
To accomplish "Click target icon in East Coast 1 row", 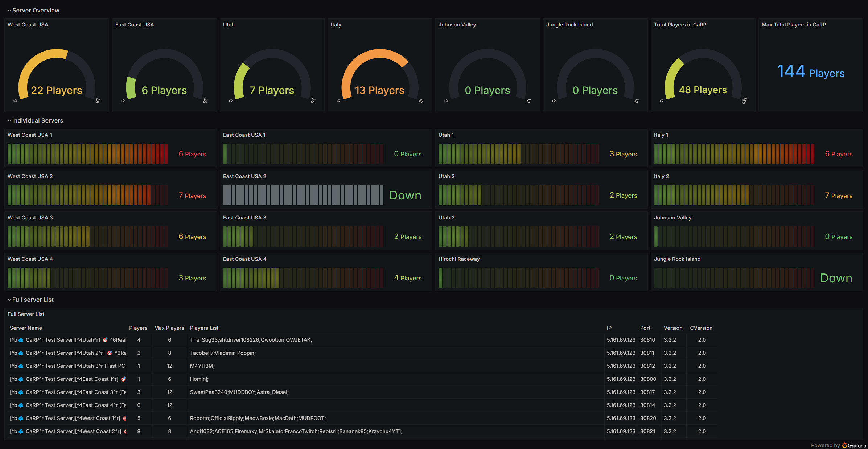I will click(x=123, y=379).
